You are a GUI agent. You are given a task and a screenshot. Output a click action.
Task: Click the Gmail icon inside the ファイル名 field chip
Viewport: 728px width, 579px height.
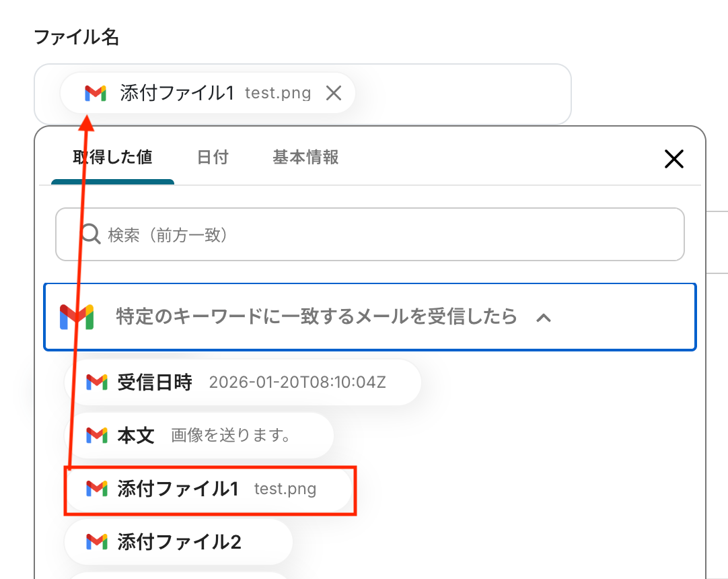click(96, 94)
